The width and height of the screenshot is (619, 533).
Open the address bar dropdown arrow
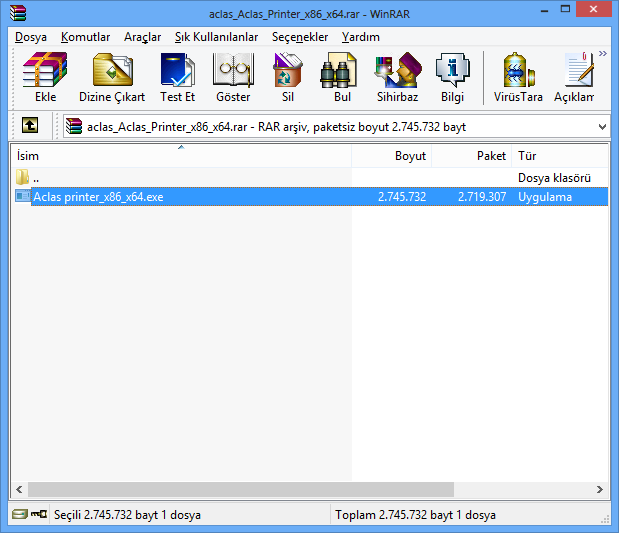pyautogui.click(x=602, y=127)
